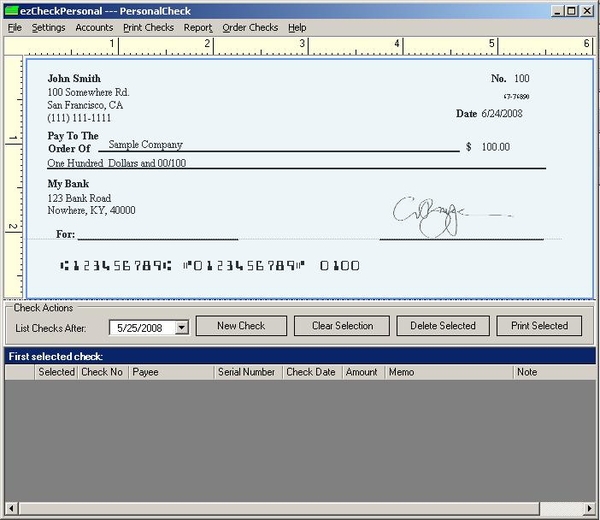Click the New Check button
This screenshot has height=520, width=600.
click(x=241, y=326)
